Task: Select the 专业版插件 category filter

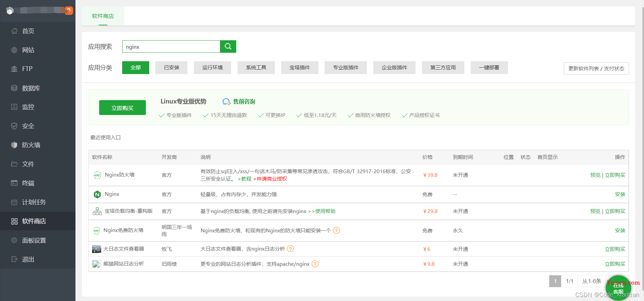Action: click(x=346, y=68)
